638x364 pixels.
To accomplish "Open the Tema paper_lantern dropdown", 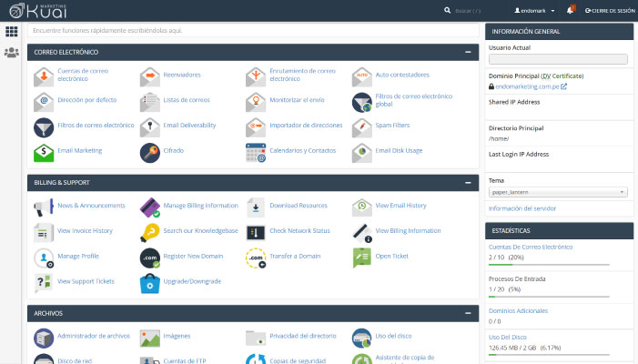I will tap(558, 192).
